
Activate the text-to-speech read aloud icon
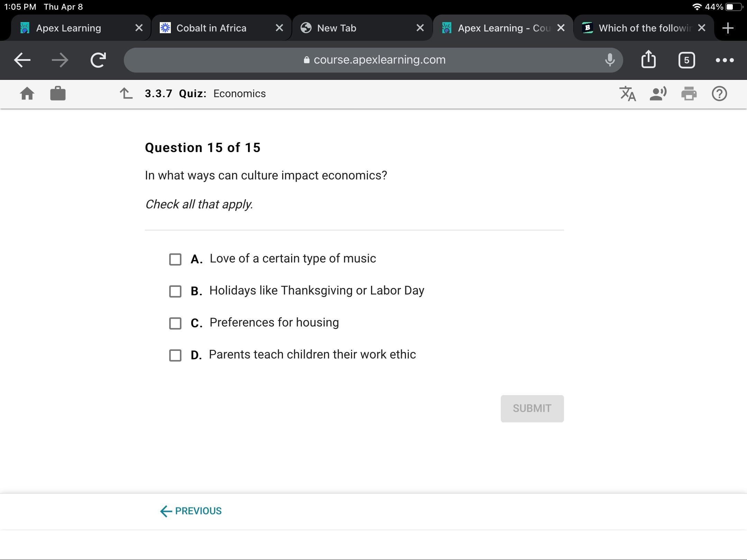point(658,94)
